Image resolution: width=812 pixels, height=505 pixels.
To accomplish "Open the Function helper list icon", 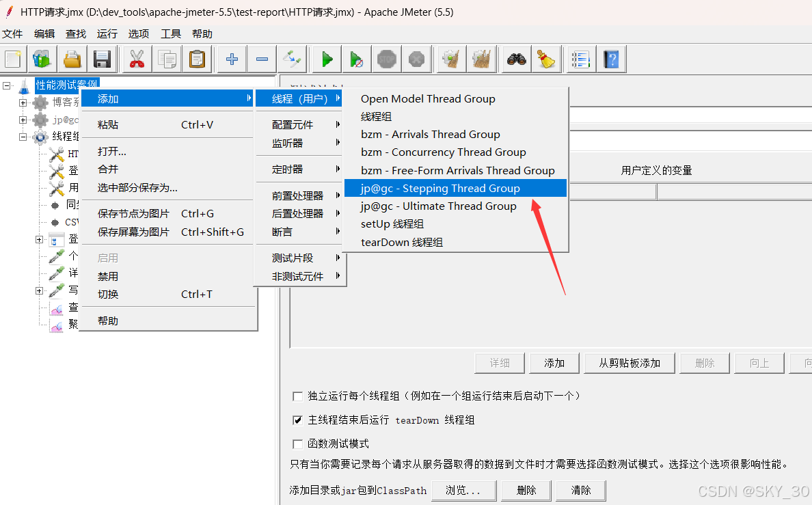I will pos(581,59).
